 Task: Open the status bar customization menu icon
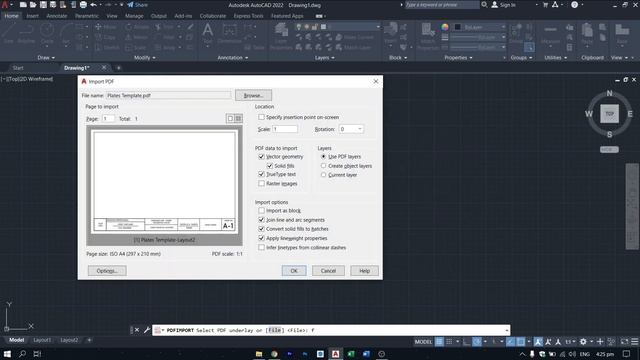[x=635, y=342]
